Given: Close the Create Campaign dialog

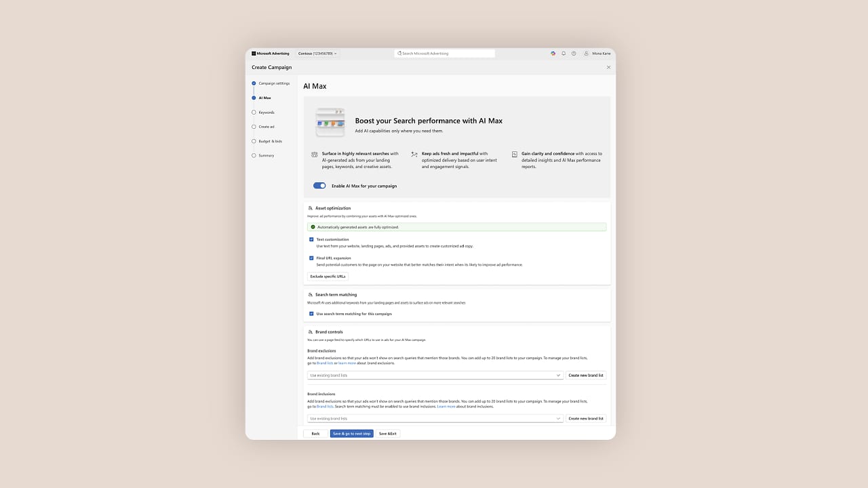Looking at the screenshot, I should point(608,67).
